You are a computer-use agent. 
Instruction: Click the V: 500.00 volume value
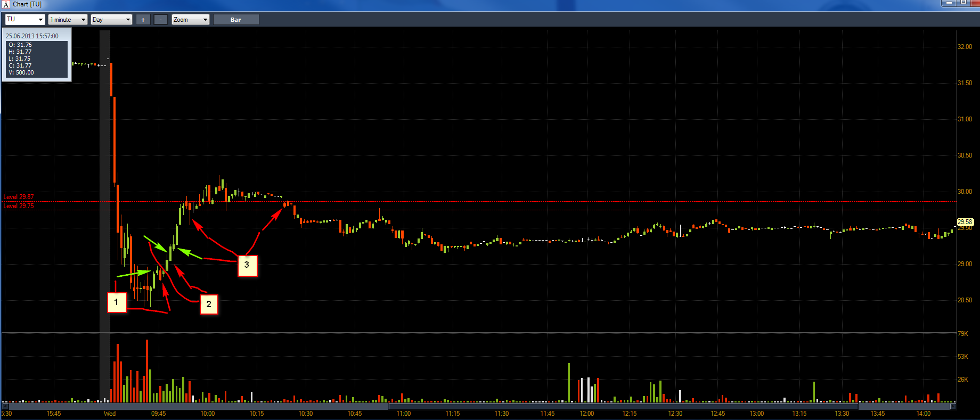pyautogui.click(x=21, y=73)
